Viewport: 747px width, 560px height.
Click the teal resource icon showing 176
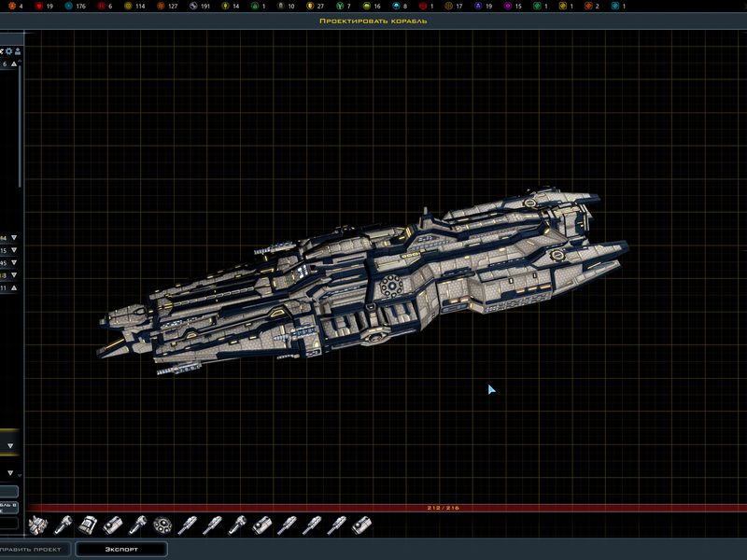pos(68,7)
